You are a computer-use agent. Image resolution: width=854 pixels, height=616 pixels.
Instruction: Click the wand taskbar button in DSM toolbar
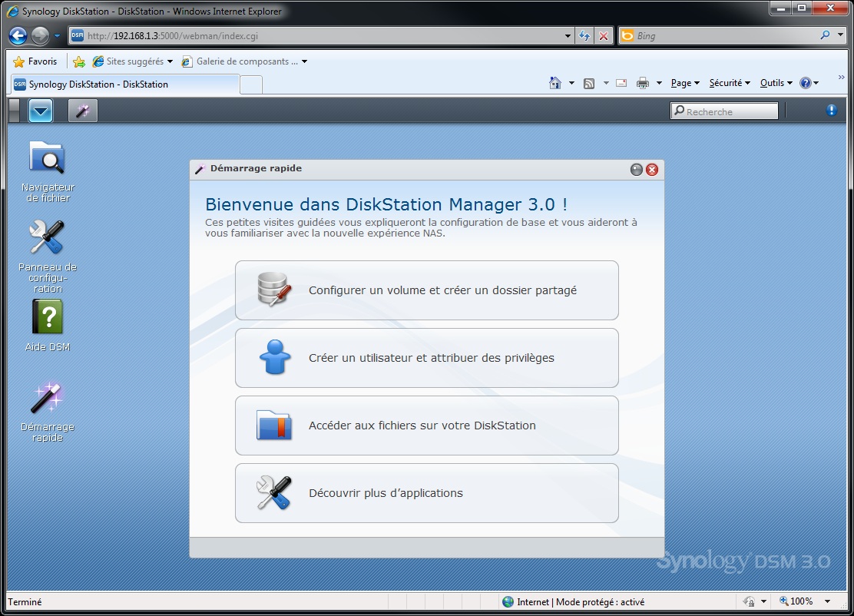(x=82, y=111)
